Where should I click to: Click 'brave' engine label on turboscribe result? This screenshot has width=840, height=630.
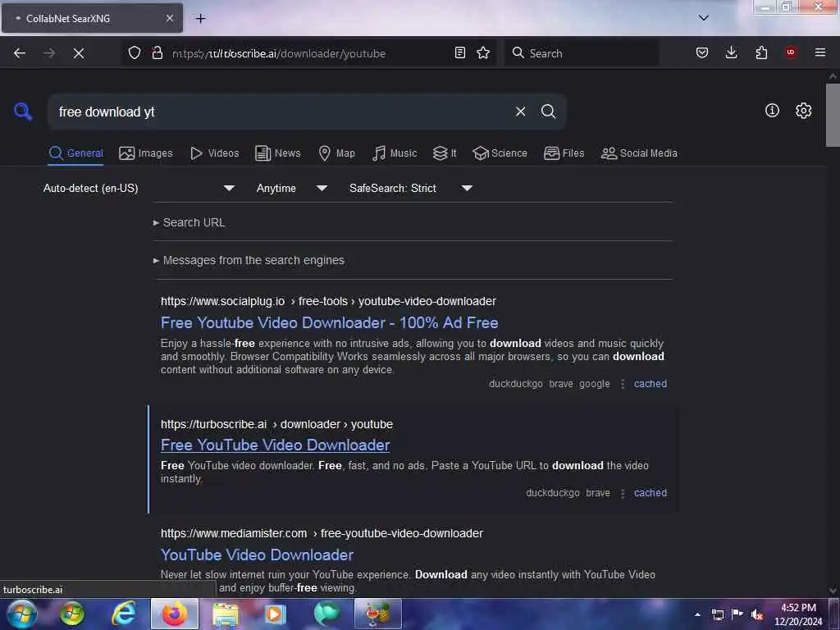(x=598, y=493)
